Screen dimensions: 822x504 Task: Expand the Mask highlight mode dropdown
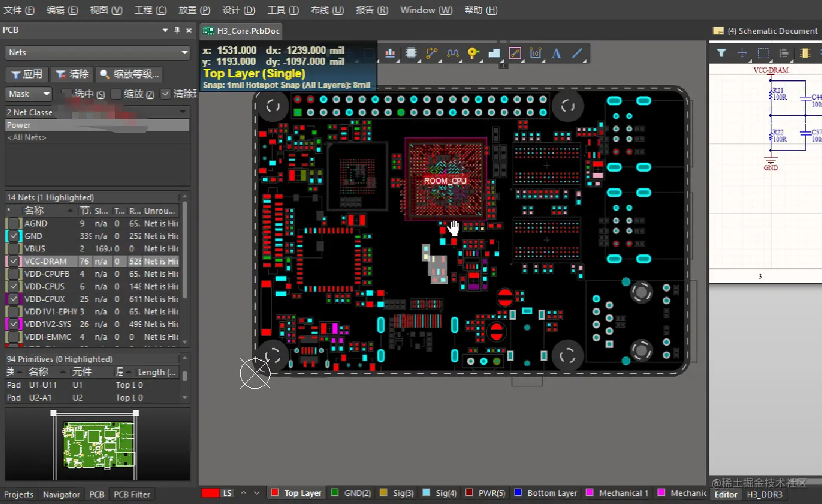(x=30, y=94)
